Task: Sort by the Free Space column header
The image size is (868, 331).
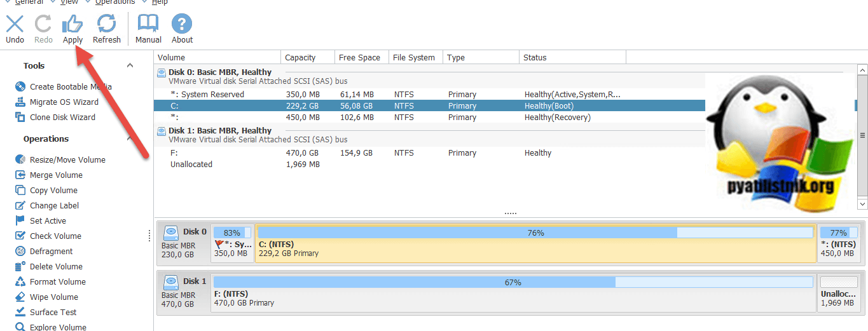Action: [x=362, y=57]
